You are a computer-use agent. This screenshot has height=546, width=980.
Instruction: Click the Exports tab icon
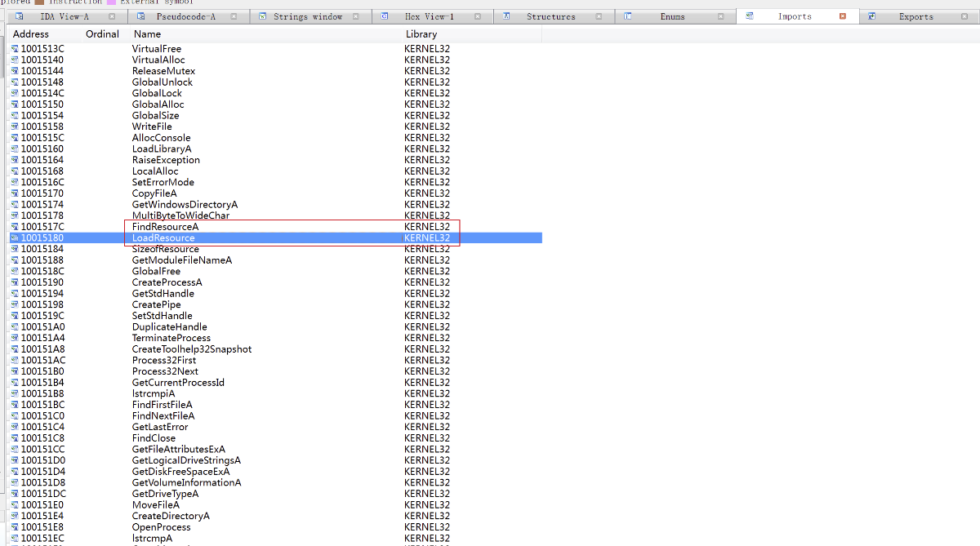click(x=872, y=16)
